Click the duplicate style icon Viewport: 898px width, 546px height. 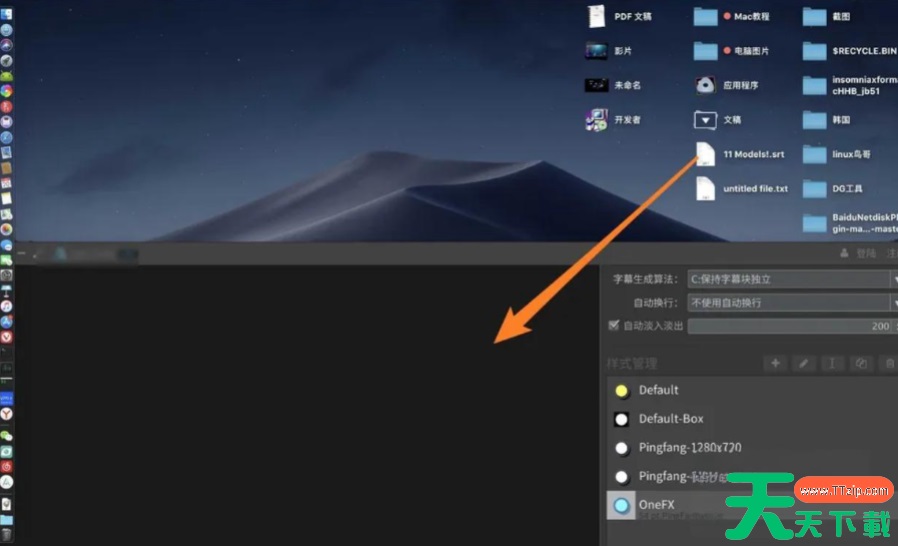coord(860,363)
